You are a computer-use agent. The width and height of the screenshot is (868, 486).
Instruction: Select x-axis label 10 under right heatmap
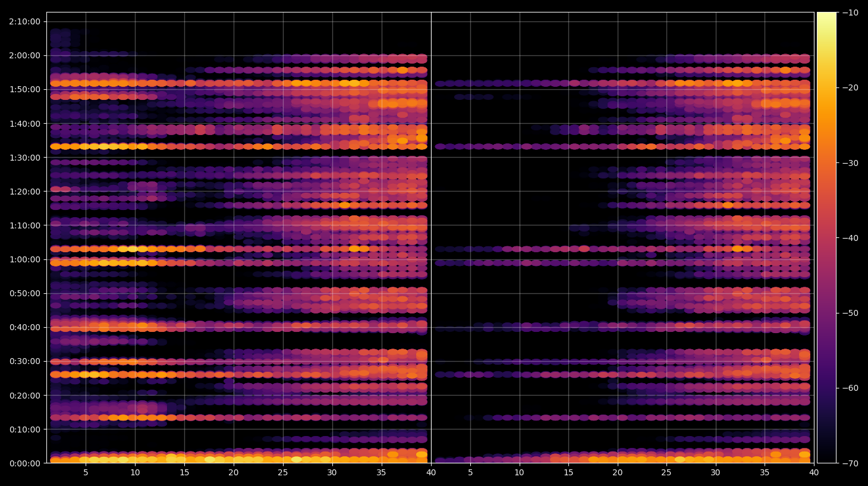[x=520, y=473]
